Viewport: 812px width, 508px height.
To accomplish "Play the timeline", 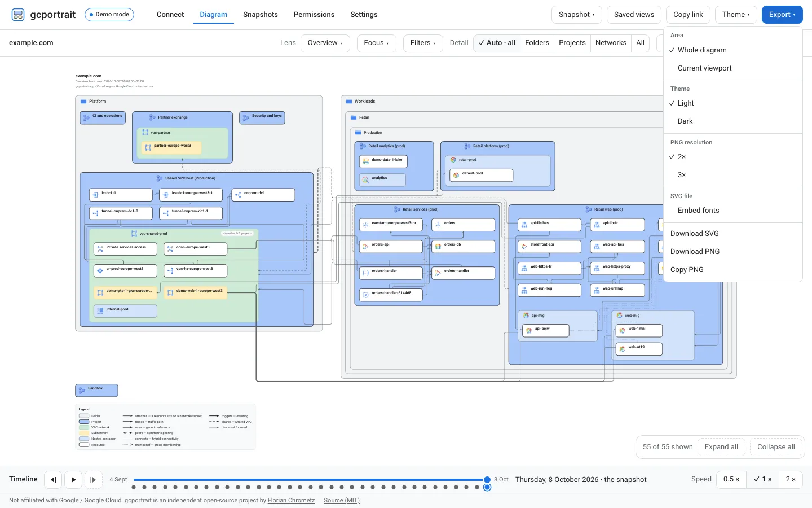I will tap(73, 480).
